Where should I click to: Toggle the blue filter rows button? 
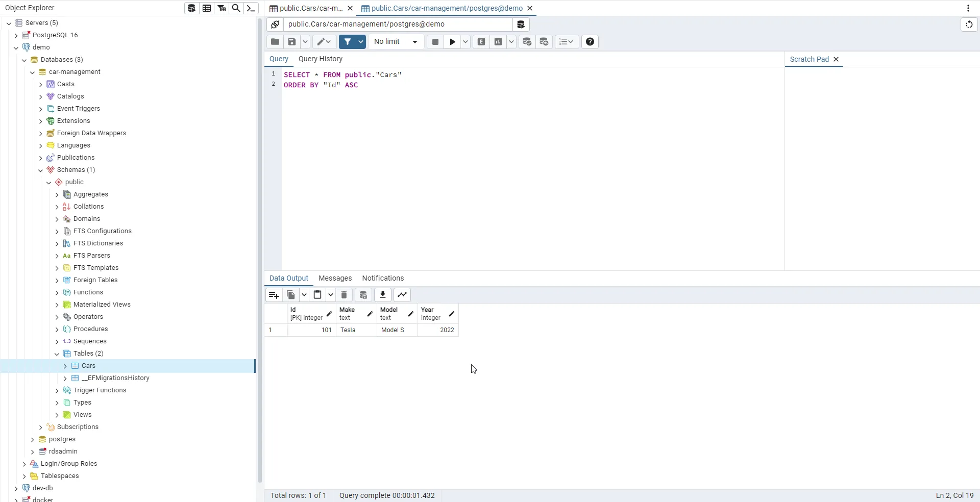[347, 42]
